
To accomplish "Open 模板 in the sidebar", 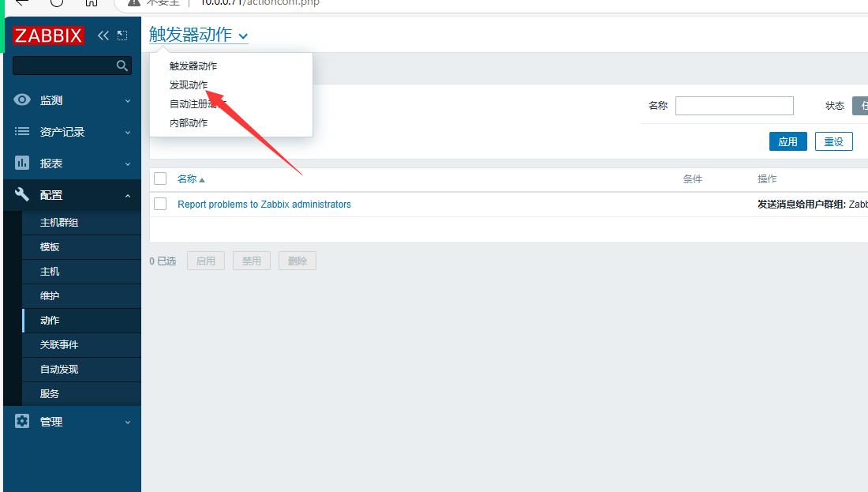I will pos(82,246).
